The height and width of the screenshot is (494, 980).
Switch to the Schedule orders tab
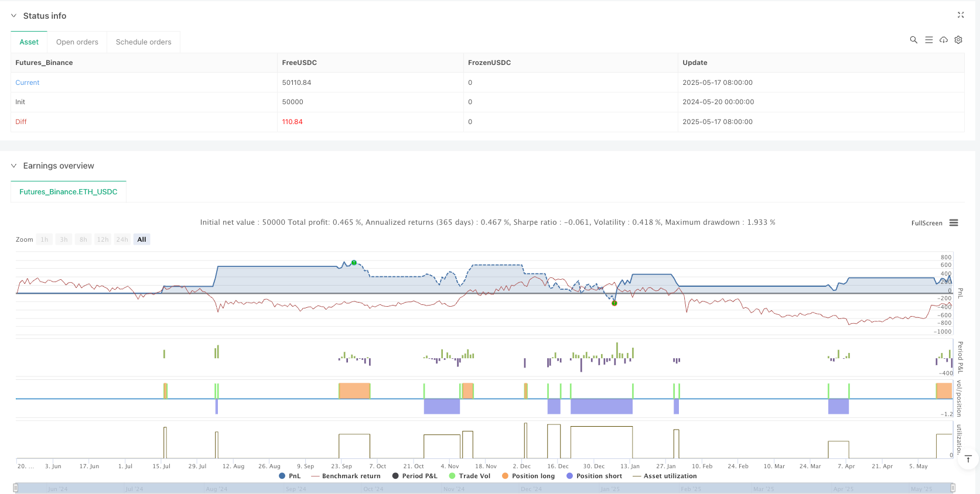pos(144,42)
